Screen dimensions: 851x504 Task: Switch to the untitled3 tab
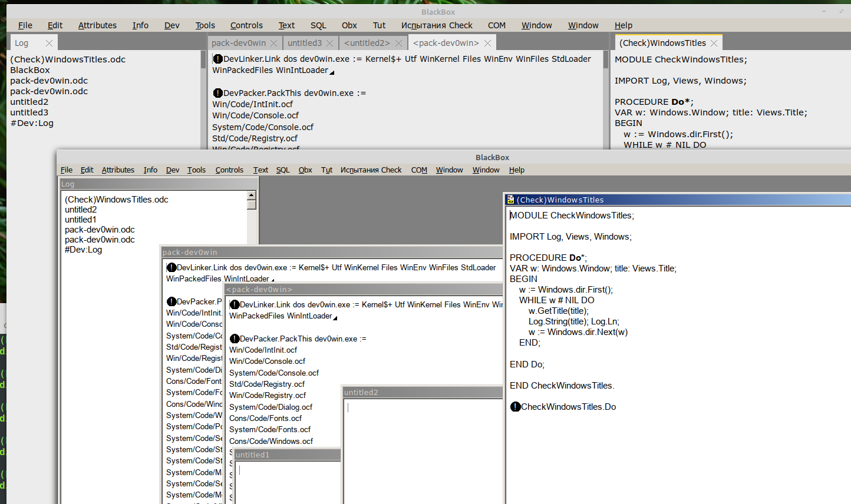304,43
